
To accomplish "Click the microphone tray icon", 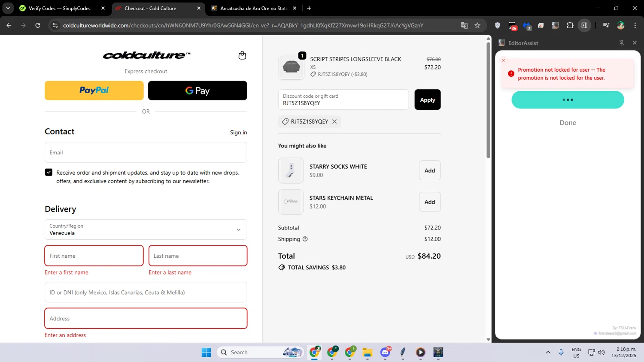I will [x=561, y=352].
